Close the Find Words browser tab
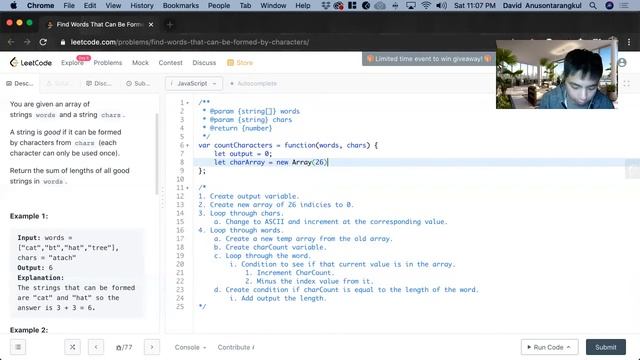This screenshot has width=640, height=360. click(x=151, y=24)
